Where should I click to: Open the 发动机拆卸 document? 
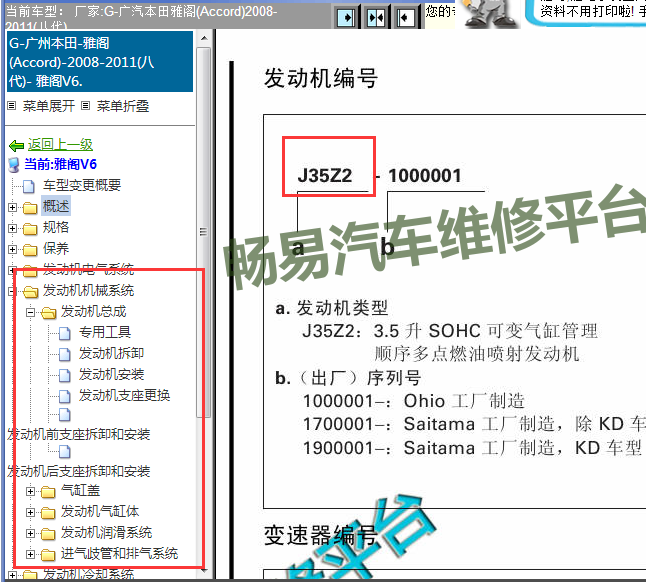tap(111, 353)
